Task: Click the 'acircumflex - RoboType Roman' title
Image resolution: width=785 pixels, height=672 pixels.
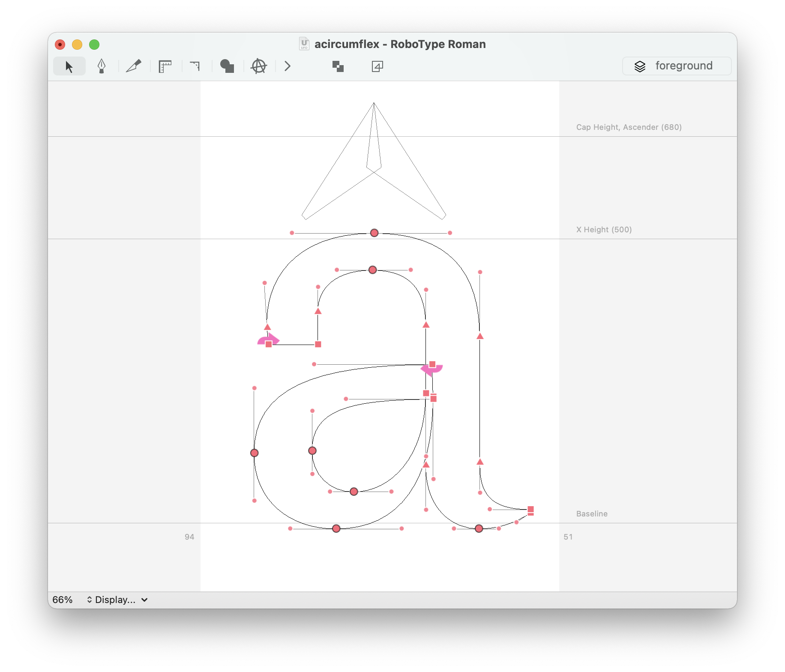Action: pos(400,44)
